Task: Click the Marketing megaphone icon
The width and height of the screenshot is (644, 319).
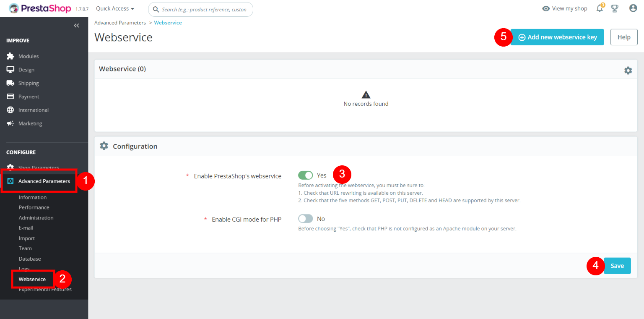Action: point(10,123)
